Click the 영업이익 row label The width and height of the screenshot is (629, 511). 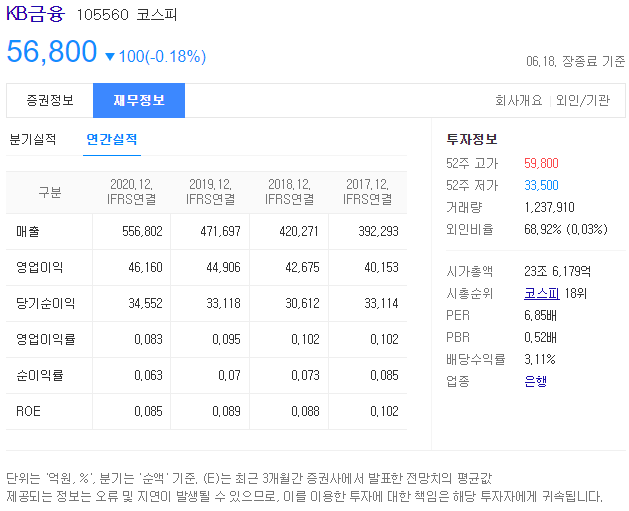[39, 267]
